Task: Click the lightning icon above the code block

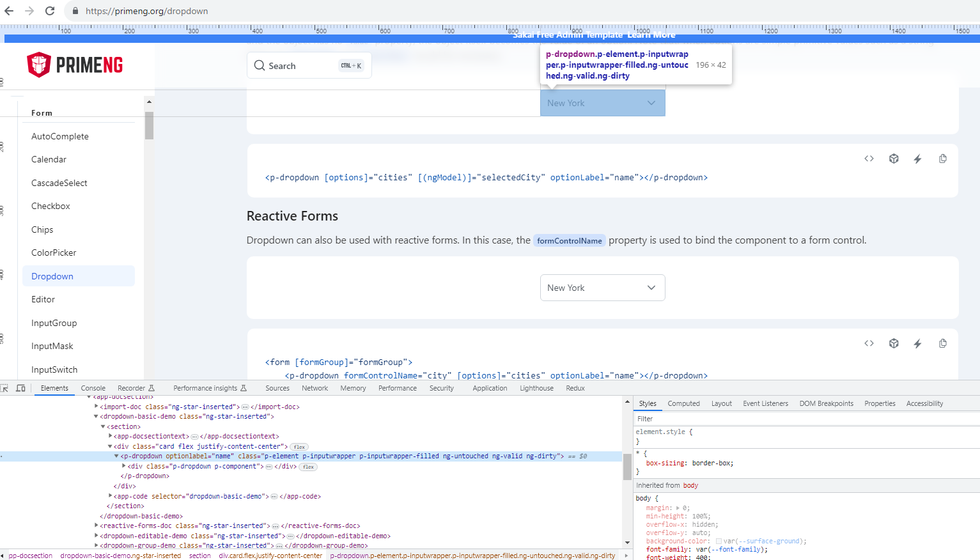Action: (918, 158)
